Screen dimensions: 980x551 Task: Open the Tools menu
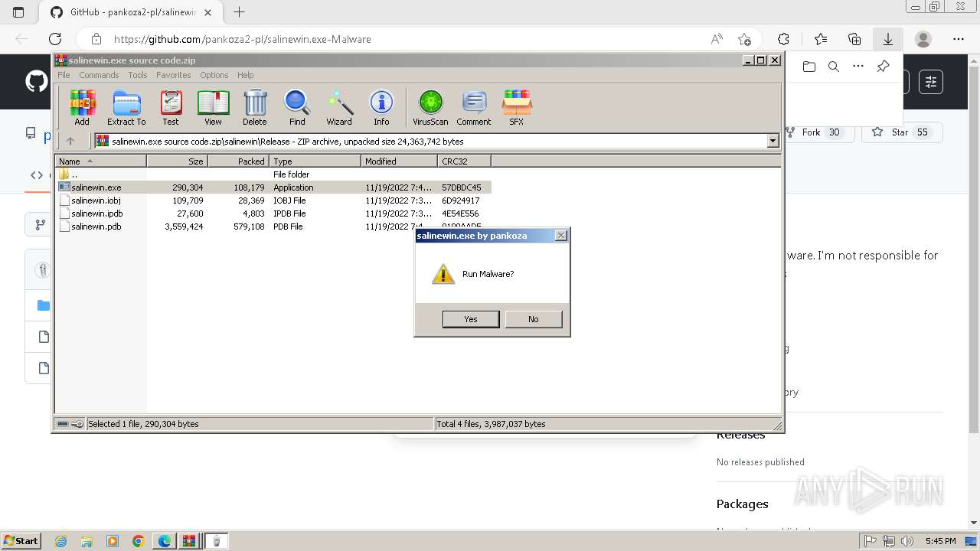(x=138, y=75)
